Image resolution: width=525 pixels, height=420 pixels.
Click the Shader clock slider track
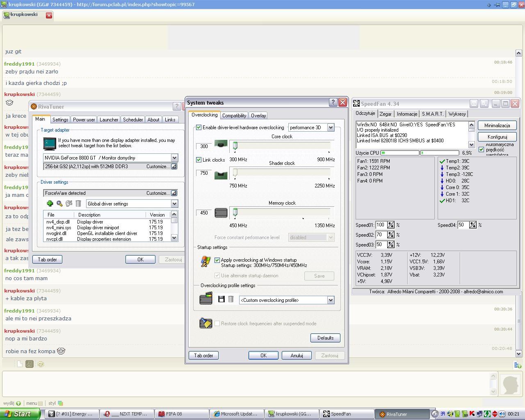(282, 172)
